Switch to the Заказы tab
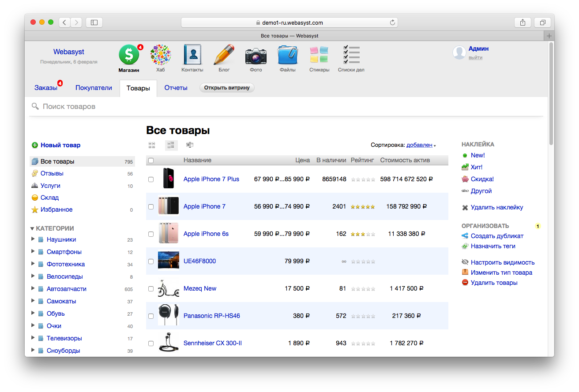 click(46, 88)
